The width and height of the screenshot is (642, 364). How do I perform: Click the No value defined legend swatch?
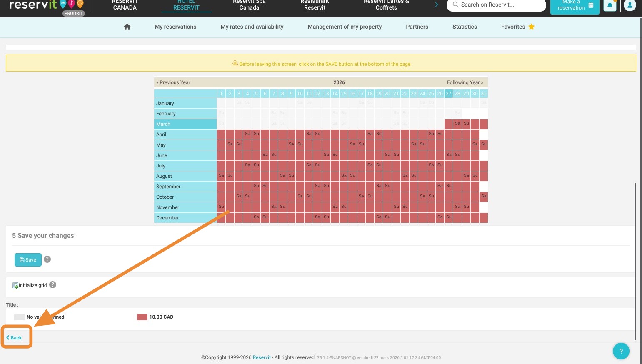coord(19,317)
